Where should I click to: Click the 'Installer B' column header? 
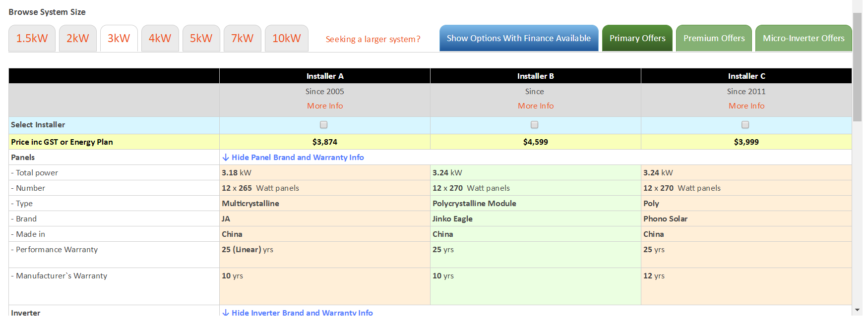pyautogui.click(x=536, y=76)
